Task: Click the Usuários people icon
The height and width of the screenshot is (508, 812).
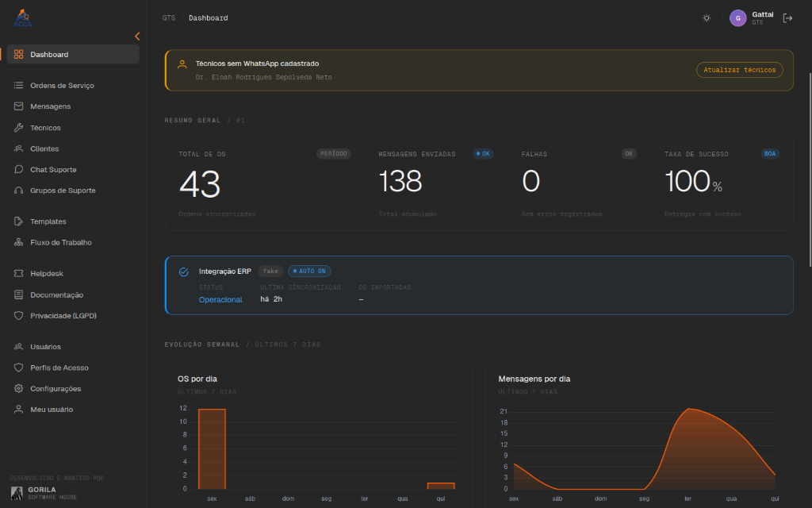Action: (x=19, y=347)
